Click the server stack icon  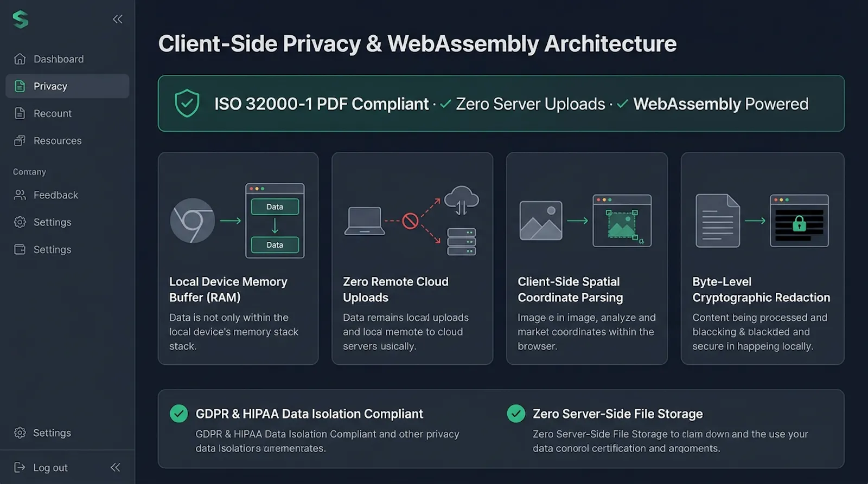coord(462,241)
